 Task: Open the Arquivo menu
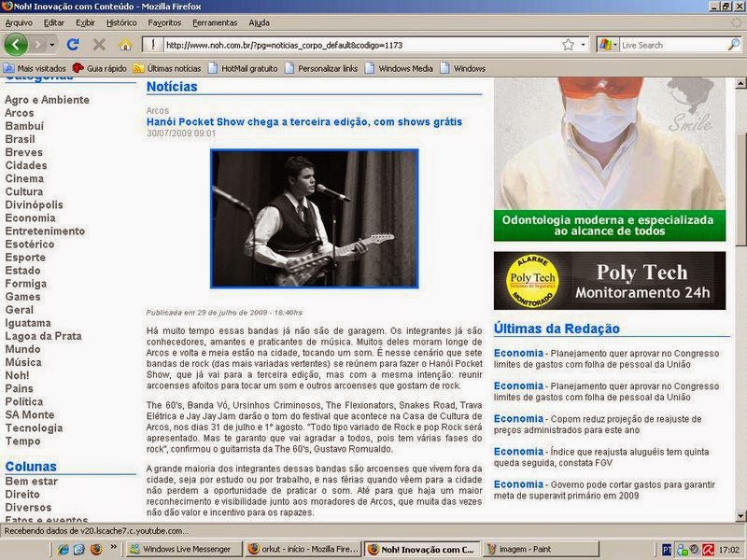coord(19,22)
